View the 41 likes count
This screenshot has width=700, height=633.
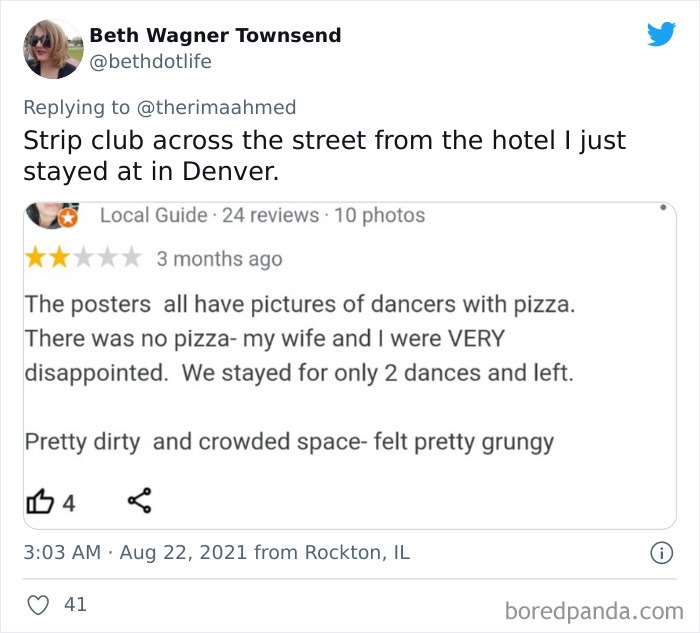click(75, 604)
